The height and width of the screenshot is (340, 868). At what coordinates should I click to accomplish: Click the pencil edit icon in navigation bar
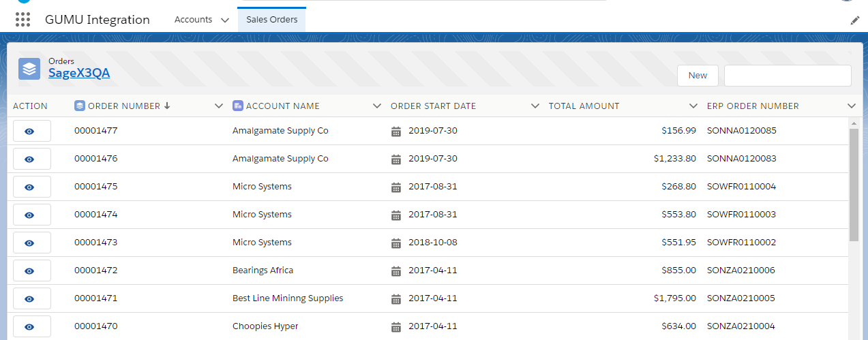click(855, 20)
